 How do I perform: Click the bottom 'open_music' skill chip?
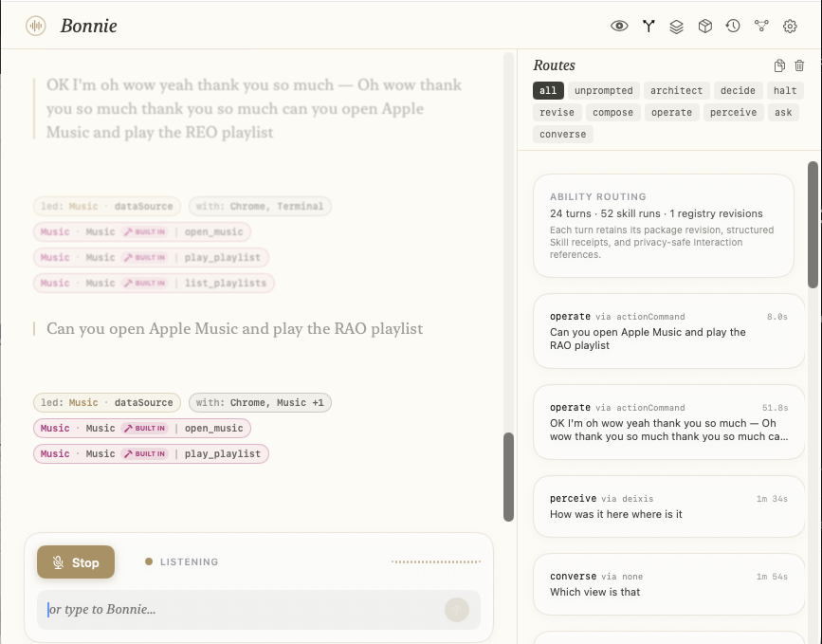click(x=142, y=429)
